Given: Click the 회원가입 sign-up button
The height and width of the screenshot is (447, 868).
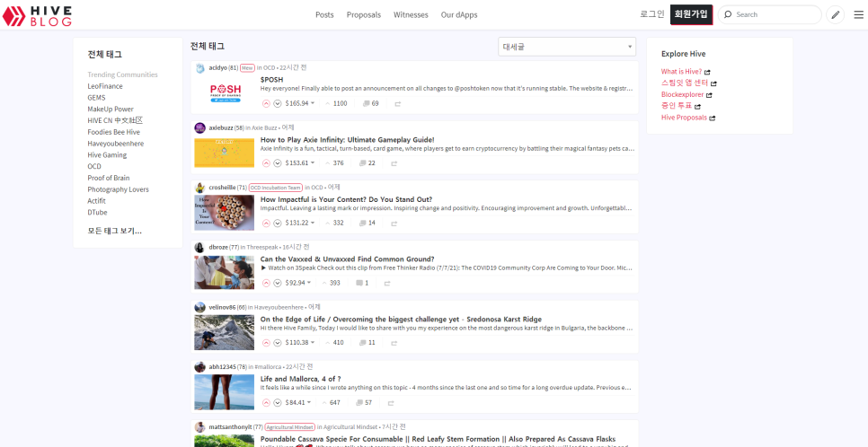Looking at the screenshot, I should point(691,14).
